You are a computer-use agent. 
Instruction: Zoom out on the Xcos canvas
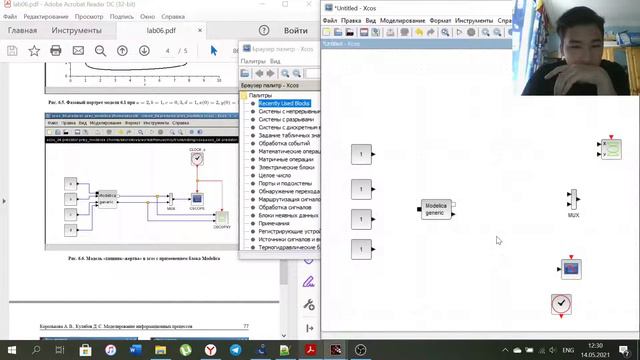pyautogui.click(x=497, y=32)
